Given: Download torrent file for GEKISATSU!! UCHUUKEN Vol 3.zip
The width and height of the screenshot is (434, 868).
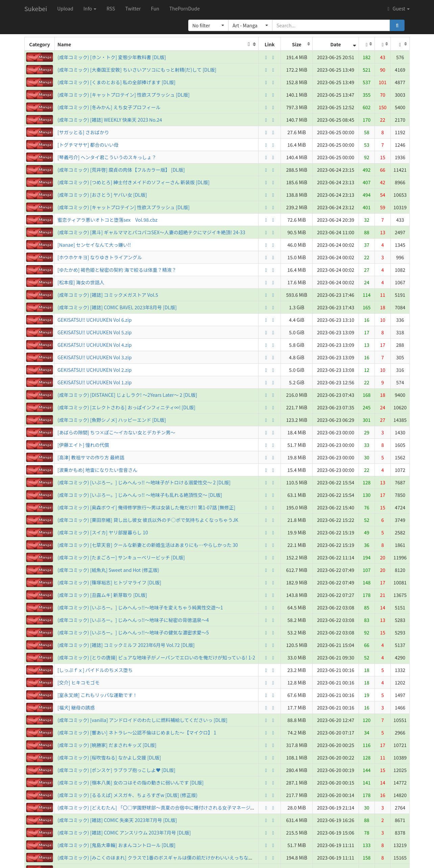Looking at the screenshot, I should 266,358.
